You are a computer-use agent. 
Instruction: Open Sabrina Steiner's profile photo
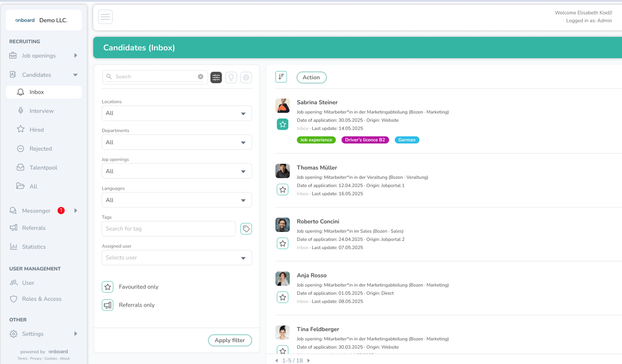(x=283, y=106)
